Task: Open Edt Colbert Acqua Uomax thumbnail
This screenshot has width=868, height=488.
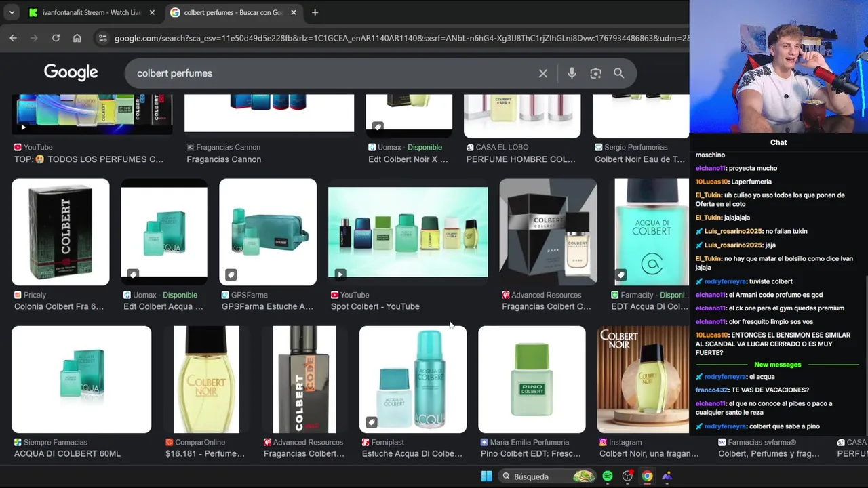Action: coord(164,232)
